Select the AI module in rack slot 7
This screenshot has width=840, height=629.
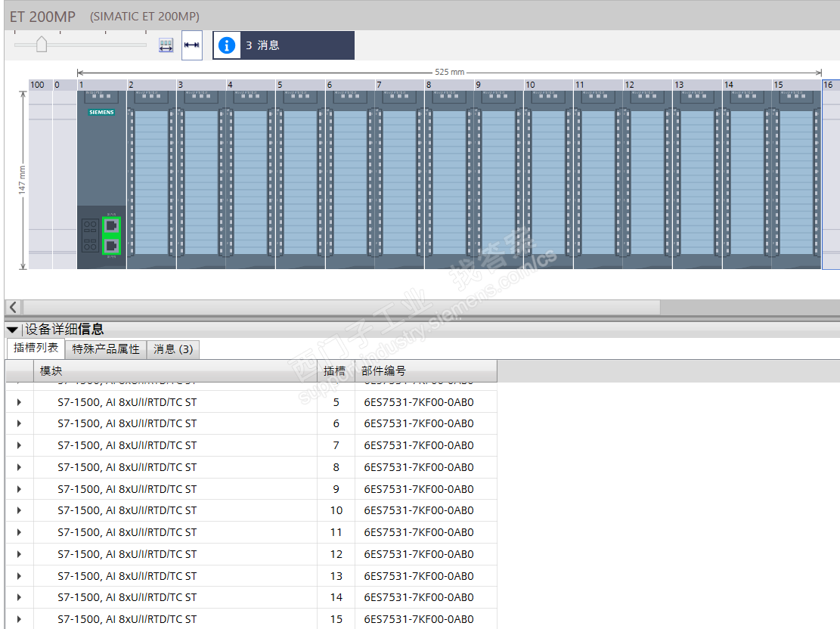(x=400, y=179)
